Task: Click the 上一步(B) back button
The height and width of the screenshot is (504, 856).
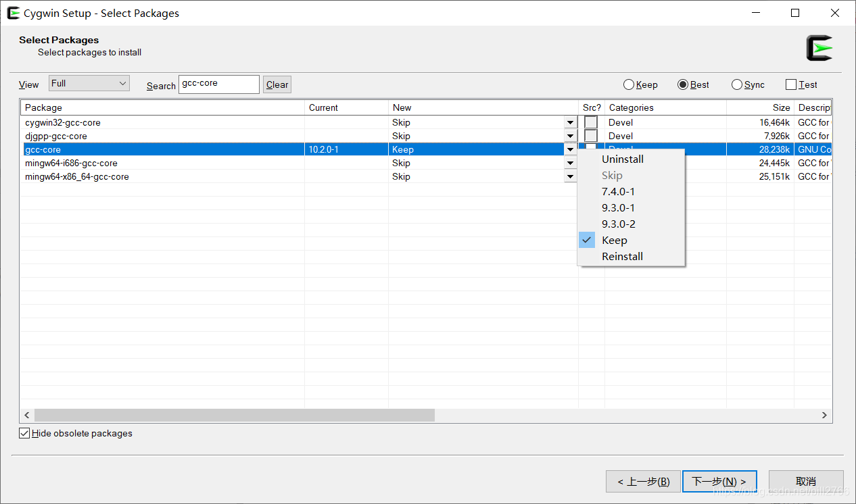Action: point(643,481)
